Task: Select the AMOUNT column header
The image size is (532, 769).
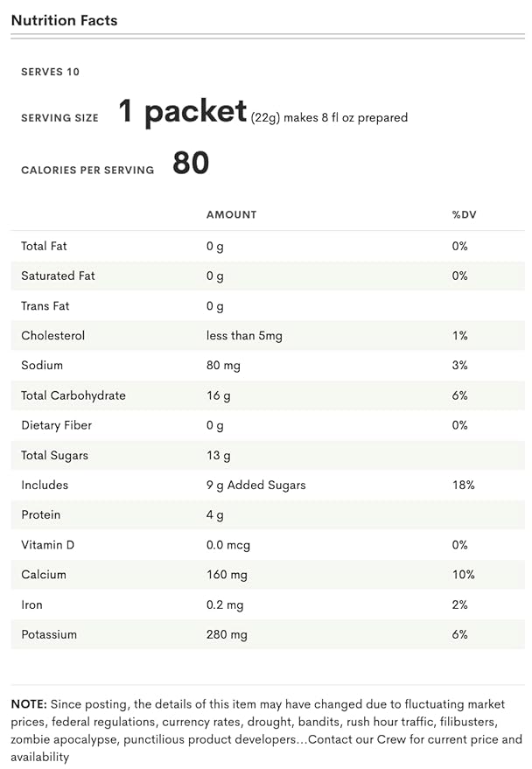Action: 231,215
